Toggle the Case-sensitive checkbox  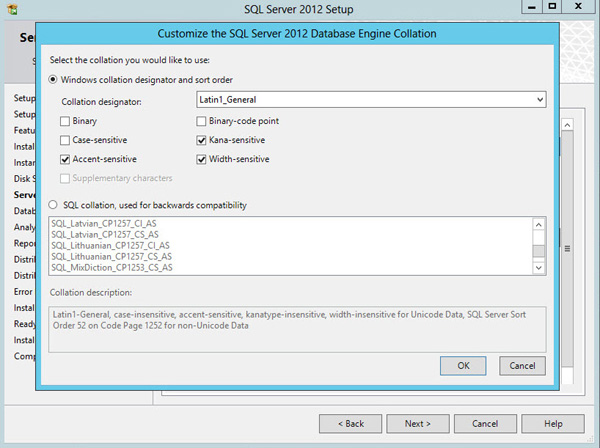click(65, 140)
